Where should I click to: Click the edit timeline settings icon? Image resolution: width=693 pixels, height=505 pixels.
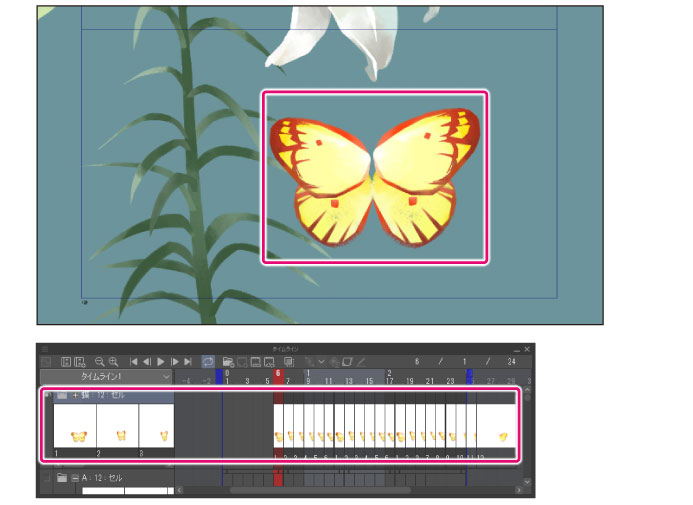tap(80, 362)
